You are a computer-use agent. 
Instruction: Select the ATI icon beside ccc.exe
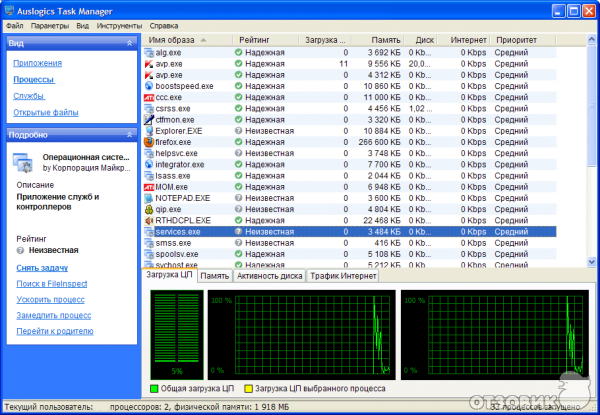pos(148,98)
